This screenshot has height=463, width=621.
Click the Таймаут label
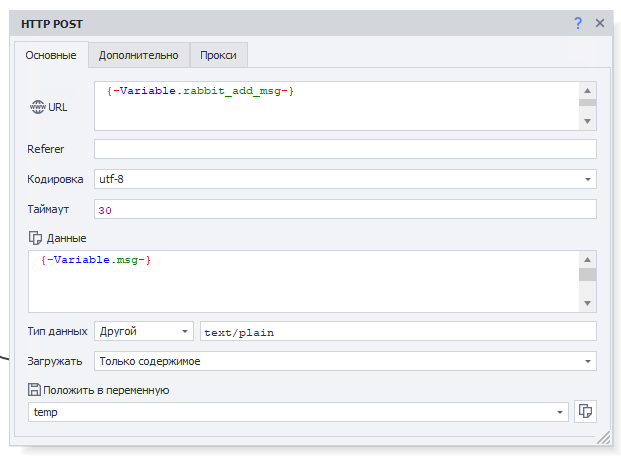point(48,209)
